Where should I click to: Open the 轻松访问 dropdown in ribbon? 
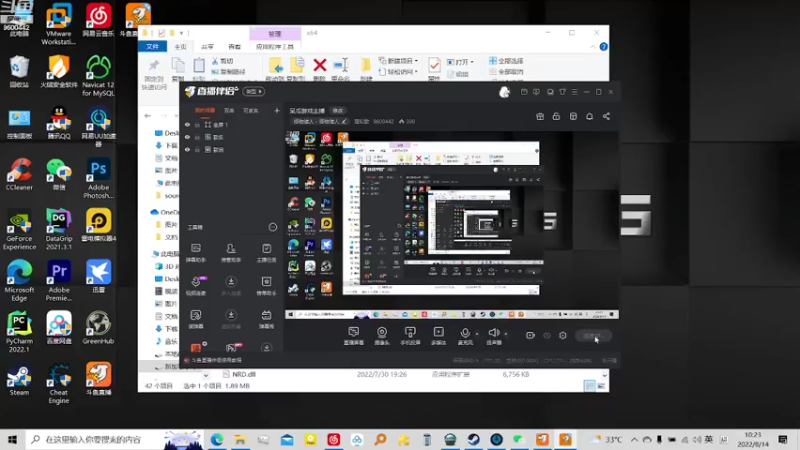click(x=398, y=72)
